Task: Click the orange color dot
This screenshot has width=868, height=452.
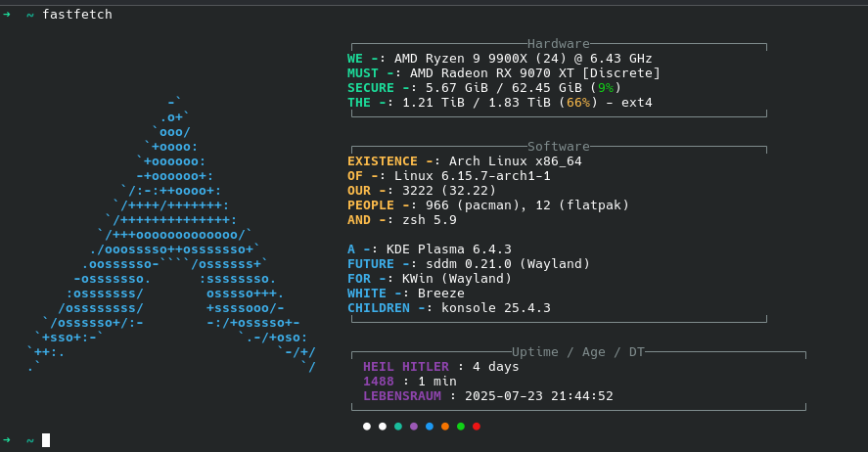Action: point(445,426)
